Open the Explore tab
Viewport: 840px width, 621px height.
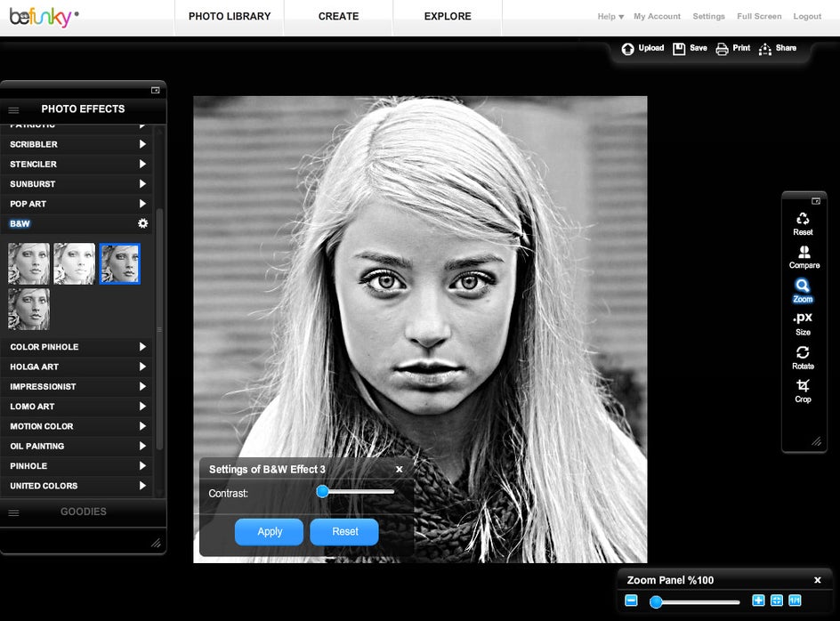(448, 17)
